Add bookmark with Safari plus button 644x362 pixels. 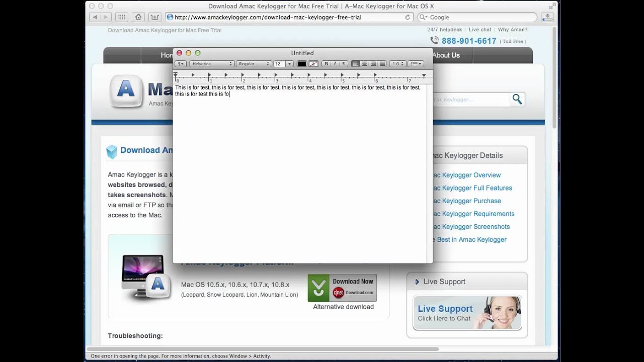click(155, 17)
